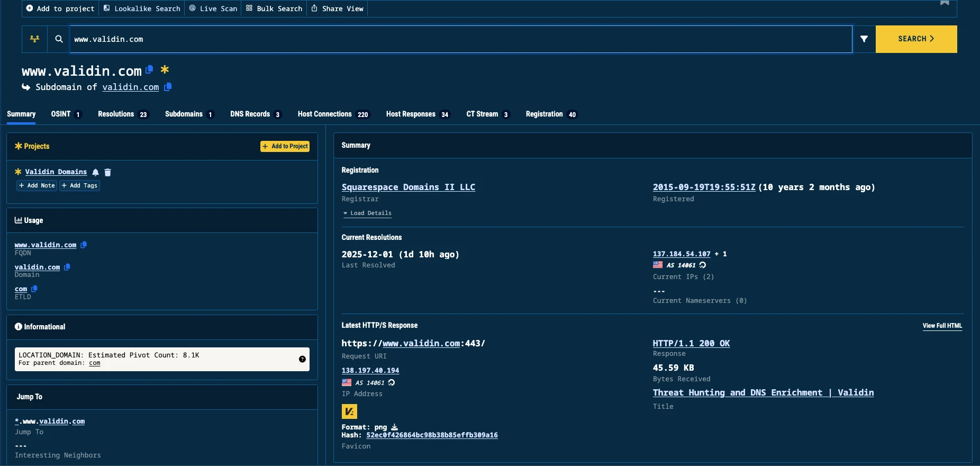
Task: Click the US flag beside Current IPs AS 14061
Action: click(x=658, y=265)
